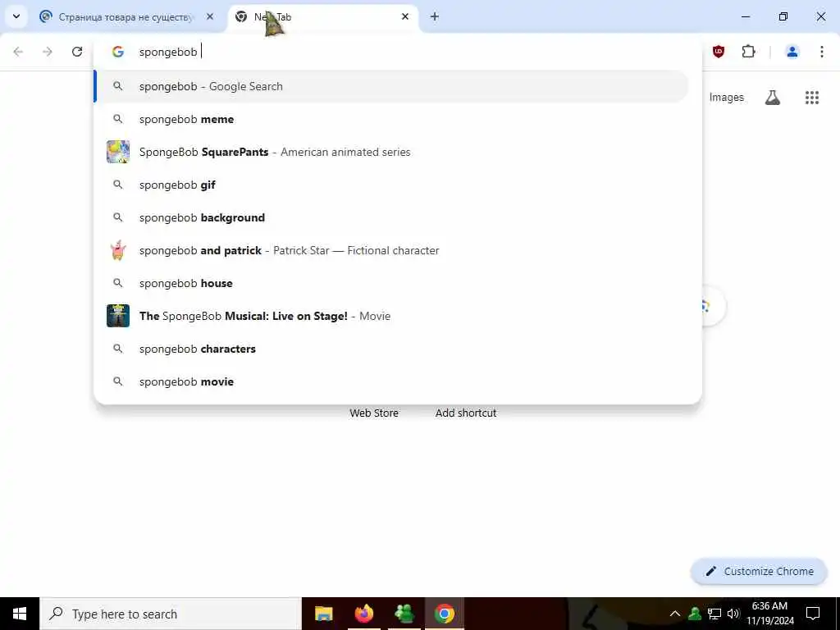Open File Explorer from taskbar
Image resolution: width=840 pixels, height=630 pixels.
point(323,614)
